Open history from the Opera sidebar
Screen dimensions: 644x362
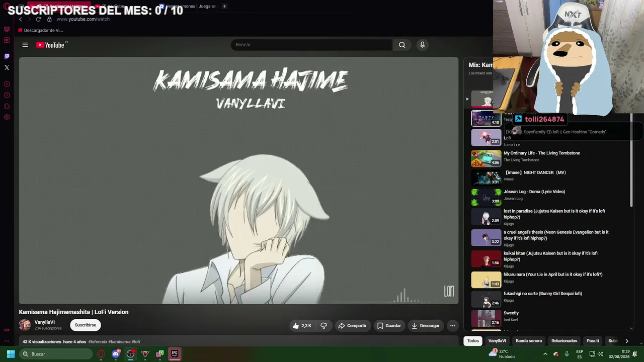coord(7,95)
